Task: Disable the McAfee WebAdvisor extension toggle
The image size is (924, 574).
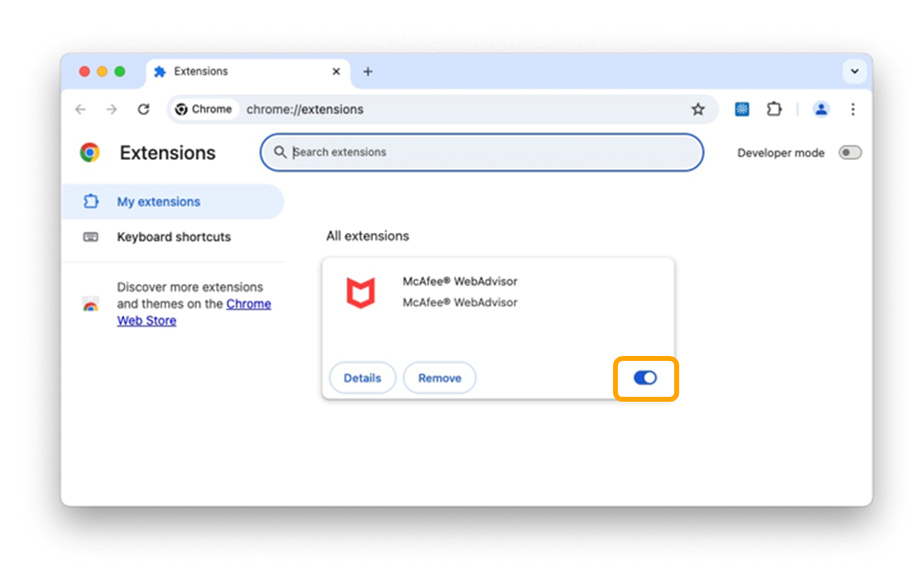Action: (645, 378)
